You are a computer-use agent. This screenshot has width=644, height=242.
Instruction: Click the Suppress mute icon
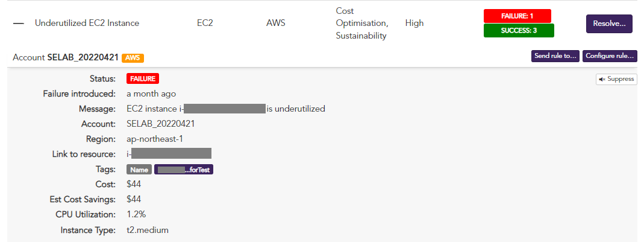pos(602,79)
